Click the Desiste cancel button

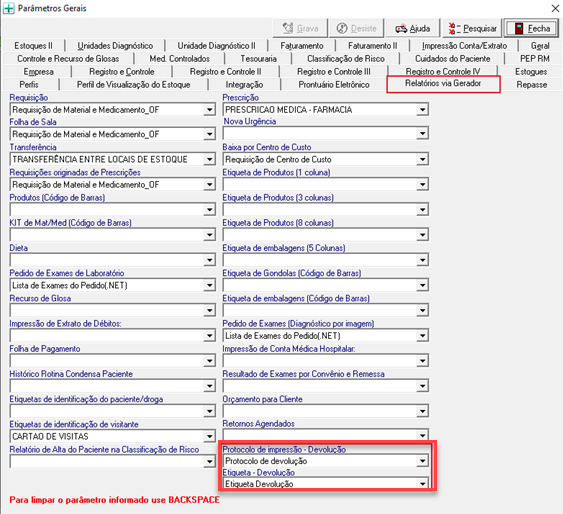pyautogui.click(x=357, y=28)
